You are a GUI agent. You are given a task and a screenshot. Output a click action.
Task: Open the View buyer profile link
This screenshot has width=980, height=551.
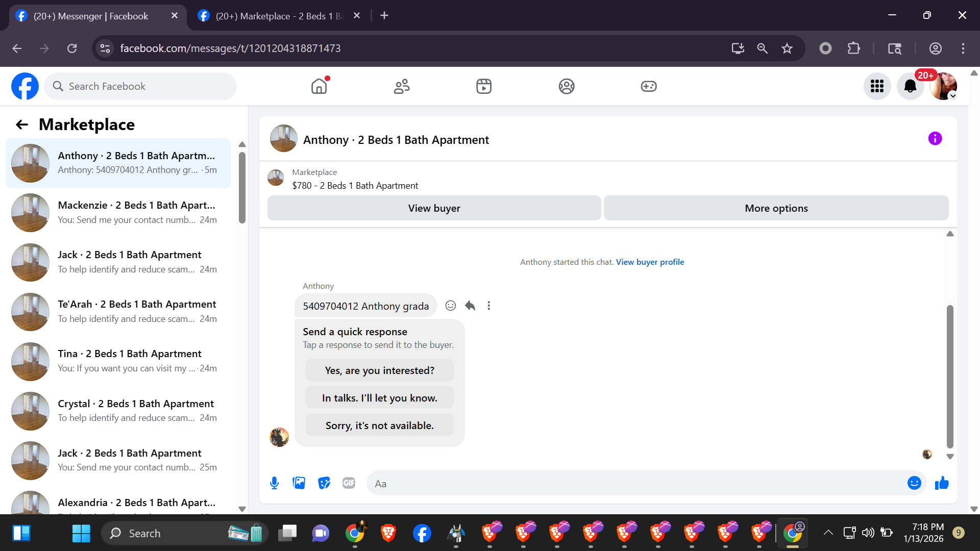coord(650,262)
